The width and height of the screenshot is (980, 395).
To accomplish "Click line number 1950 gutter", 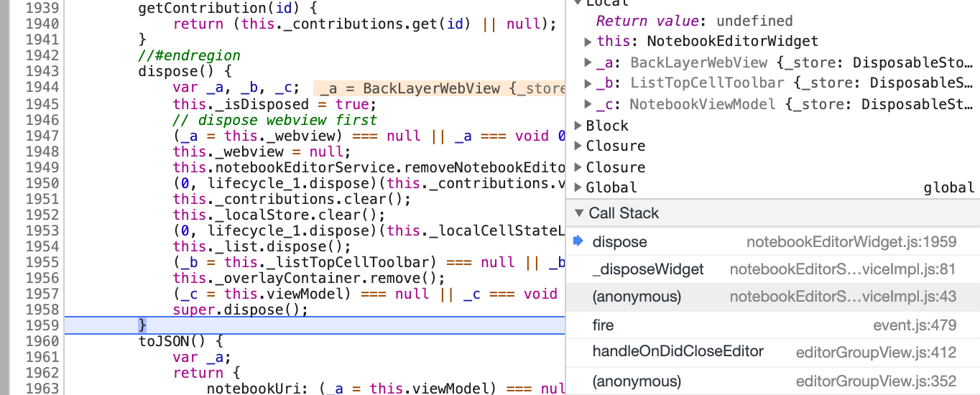I will pyautogui.click(x=44, y=183).
